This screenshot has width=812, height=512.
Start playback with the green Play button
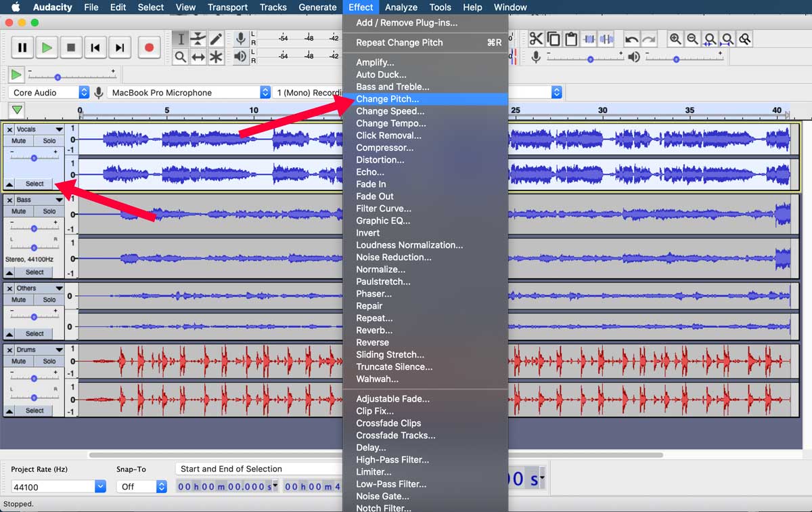click(x=47, y=47)
